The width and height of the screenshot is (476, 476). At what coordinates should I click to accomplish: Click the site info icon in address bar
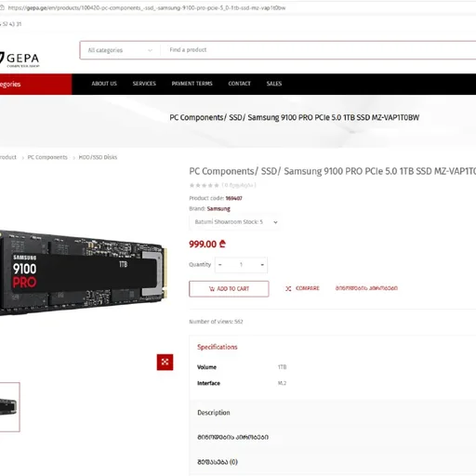coord(2,7)
